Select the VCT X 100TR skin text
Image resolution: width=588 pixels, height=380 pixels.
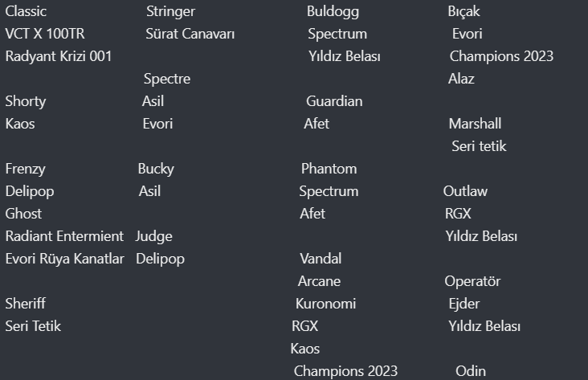coord(45,34)
